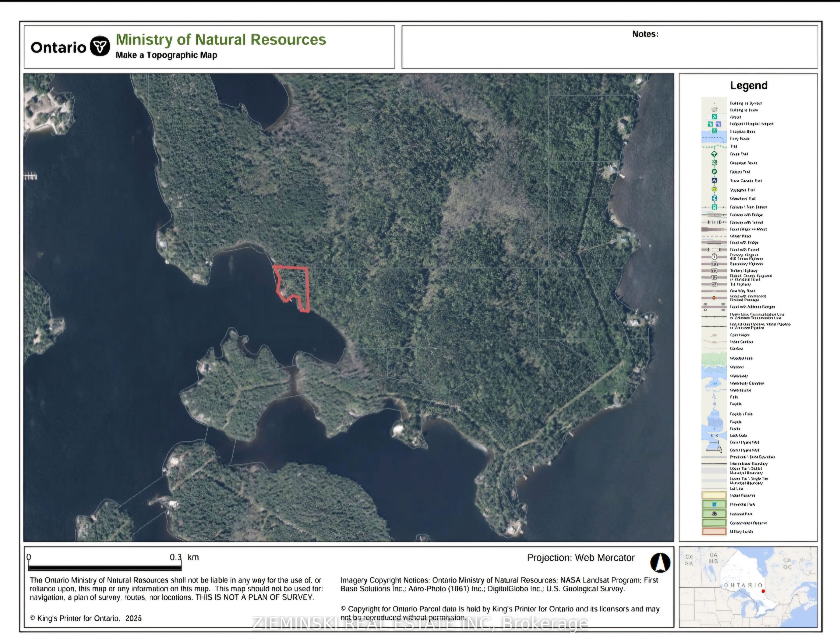Click the Trans Canada Trail icon
The image size is (840, 644).
tap(714, 181)
